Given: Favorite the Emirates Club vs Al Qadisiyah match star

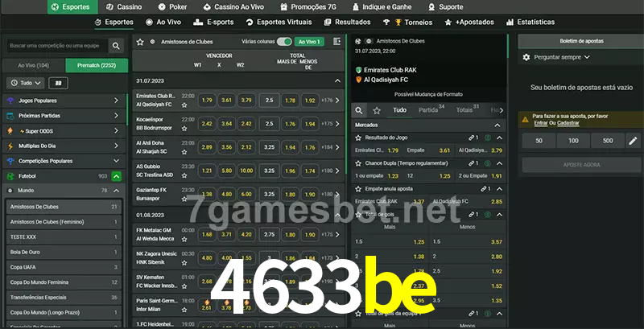Looking at the screenshot, I should pos(184,105).
